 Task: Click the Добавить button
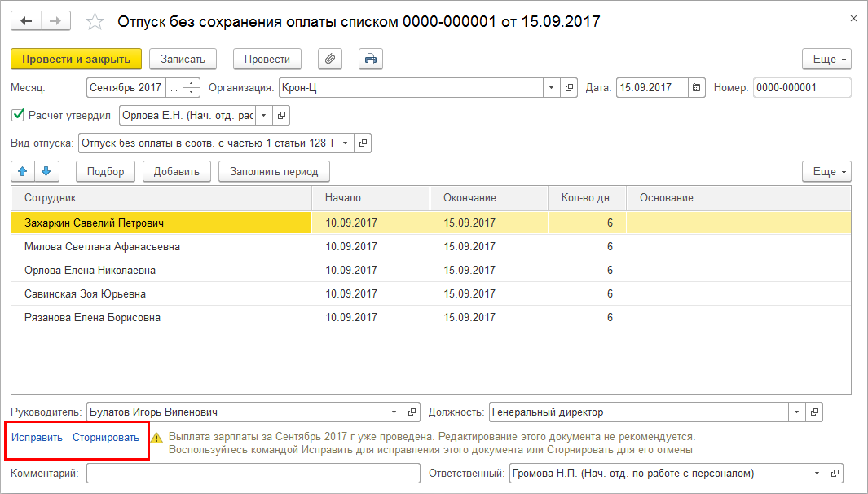click(177, 171)
